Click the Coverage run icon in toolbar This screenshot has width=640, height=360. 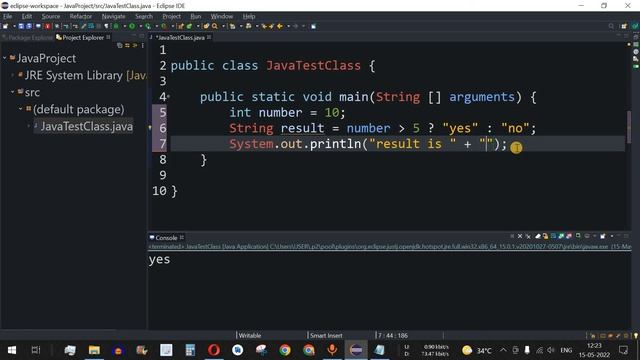click(148, 26)
